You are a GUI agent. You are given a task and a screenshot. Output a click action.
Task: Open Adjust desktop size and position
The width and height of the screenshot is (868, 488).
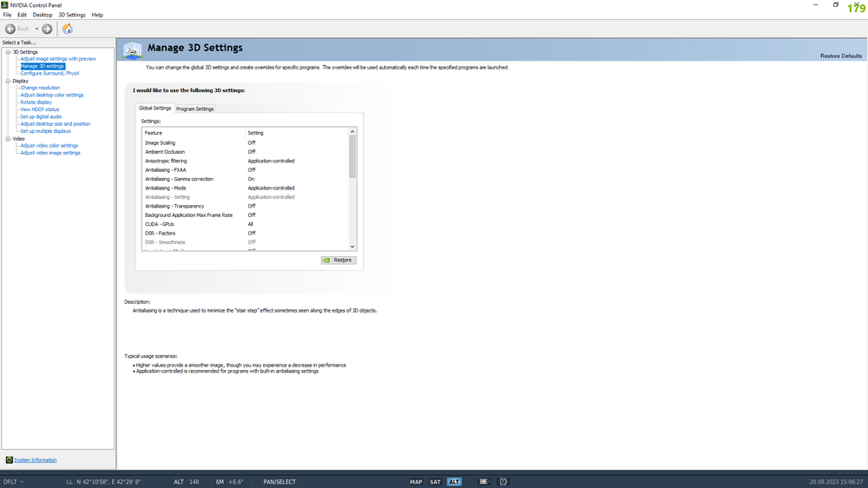(56, 123)
